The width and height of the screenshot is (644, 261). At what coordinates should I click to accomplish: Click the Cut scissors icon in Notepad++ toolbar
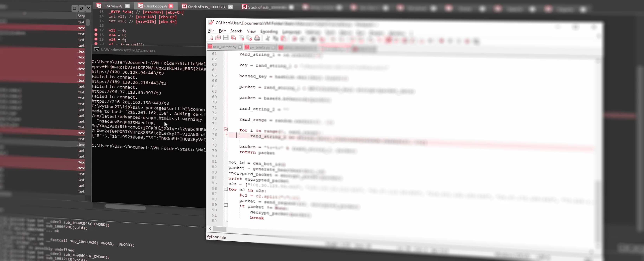click(267, 38)
